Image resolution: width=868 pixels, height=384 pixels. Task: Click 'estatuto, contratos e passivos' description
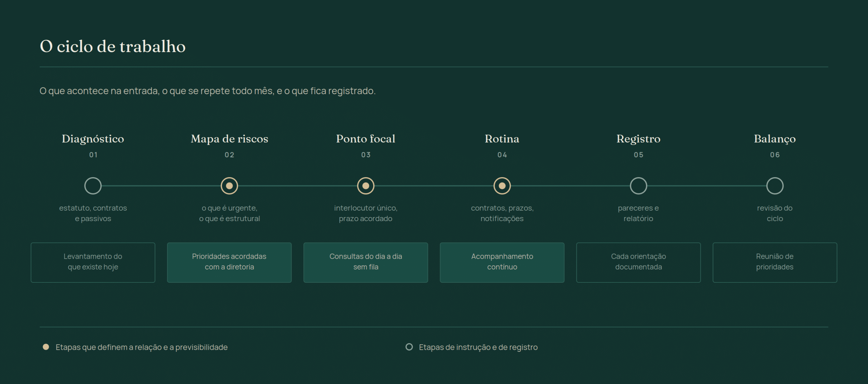[x=93, y=213]
